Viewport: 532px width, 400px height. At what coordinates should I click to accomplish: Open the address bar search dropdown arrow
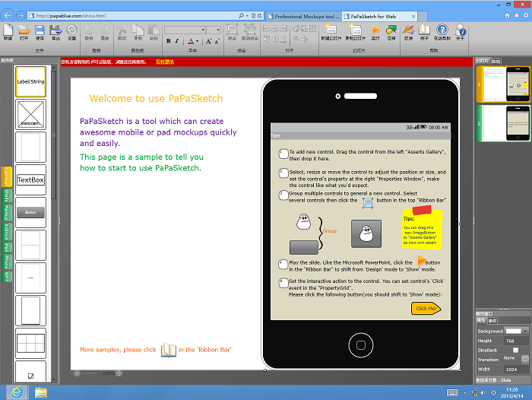tap(247, 16)
